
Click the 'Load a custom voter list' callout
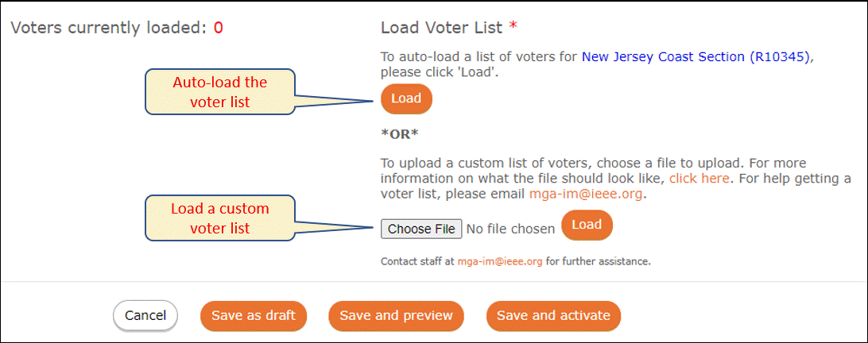pyautogui.click(x=219, y=218)
